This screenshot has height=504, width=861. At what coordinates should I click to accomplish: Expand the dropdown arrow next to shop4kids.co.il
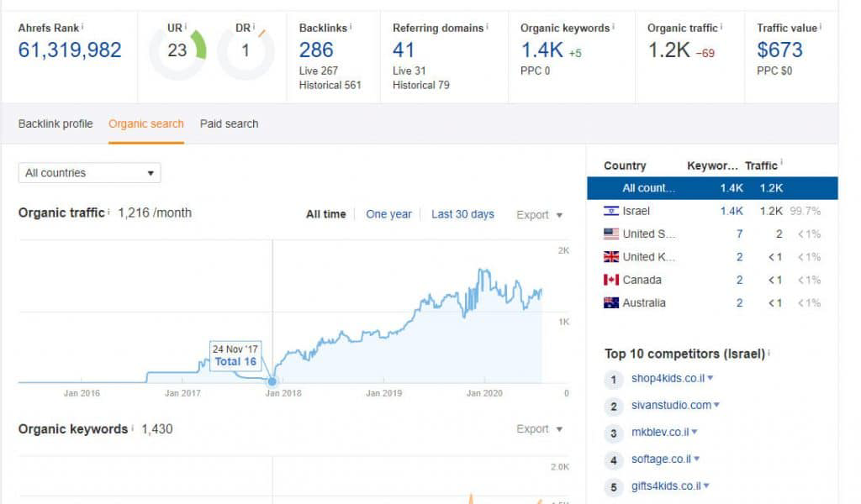tap(710, 378)
